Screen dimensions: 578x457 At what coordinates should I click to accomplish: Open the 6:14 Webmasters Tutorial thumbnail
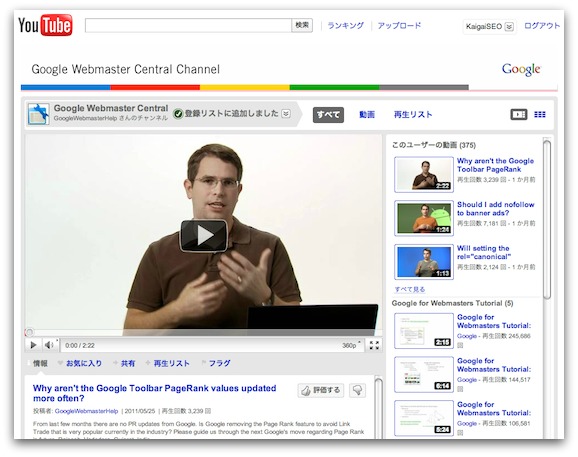point(424,374)
